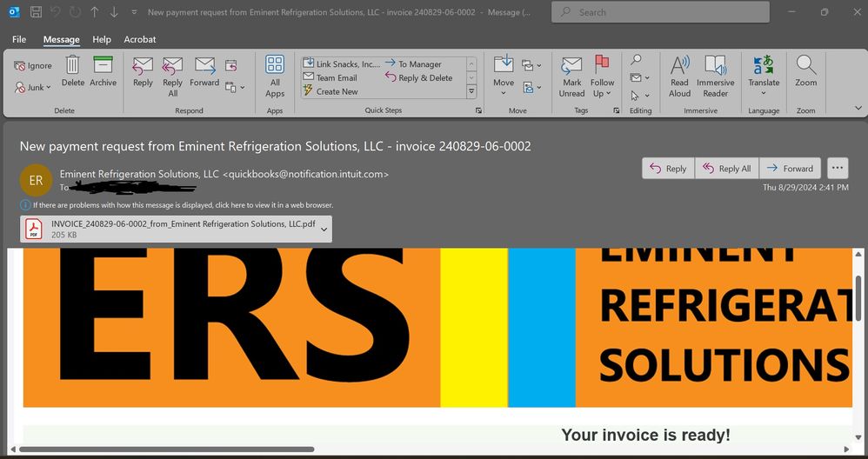Click the Find magnifier in Editing group

point(636,60)
